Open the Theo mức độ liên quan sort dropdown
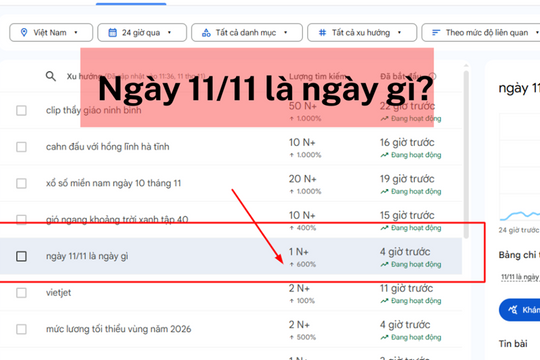 click(482, 33)
